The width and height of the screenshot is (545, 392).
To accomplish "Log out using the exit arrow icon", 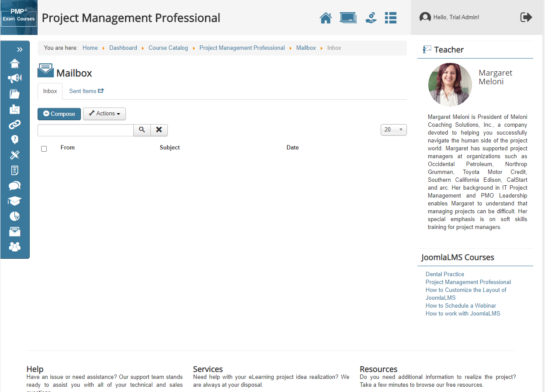I will (x=526, y=17).
